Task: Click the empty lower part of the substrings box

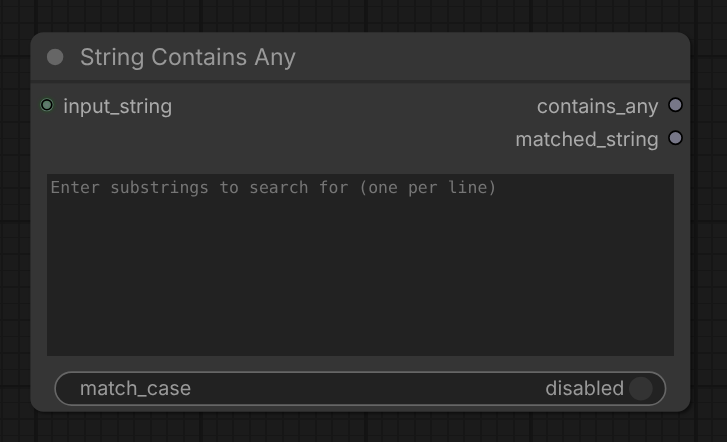Action: (360, 297)
